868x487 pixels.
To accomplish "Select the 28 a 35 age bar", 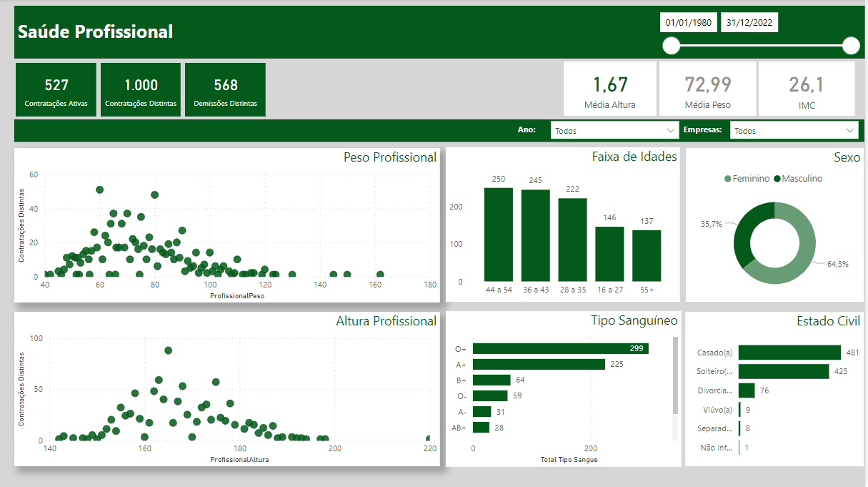I will [x=572, y=240].
